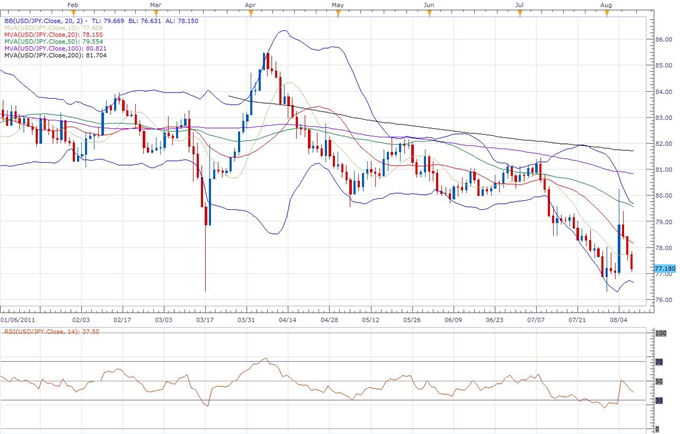Click the 04/14 date label
Screen dimensions: 680x434
[x=288, y=320]
